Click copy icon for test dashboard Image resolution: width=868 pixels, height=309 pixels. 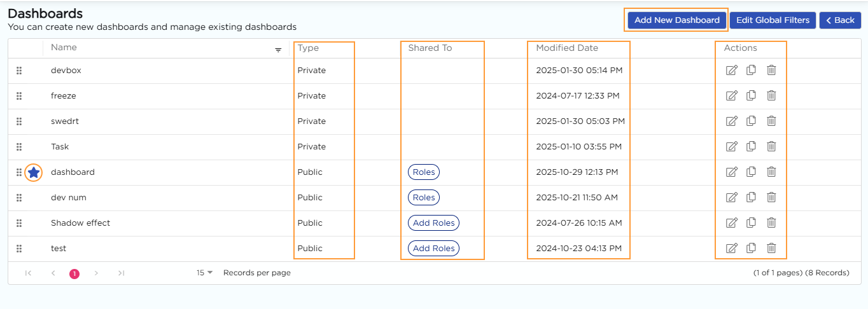751,248
